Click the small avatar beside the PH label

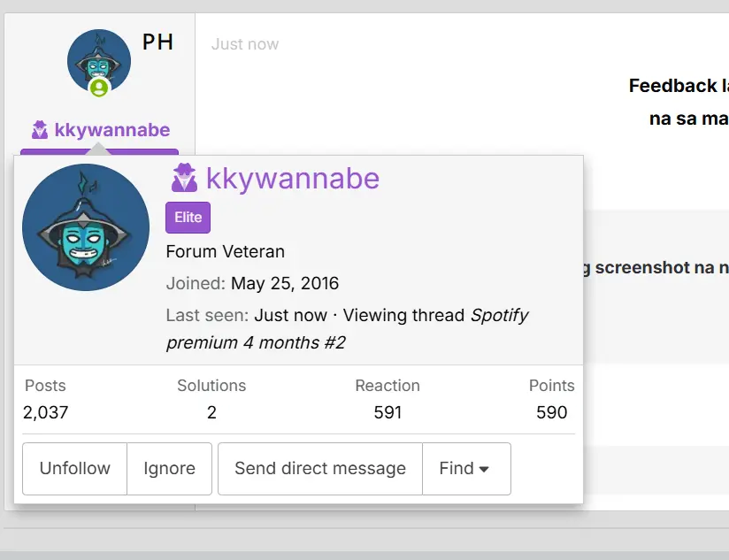[x=99, y=61]
